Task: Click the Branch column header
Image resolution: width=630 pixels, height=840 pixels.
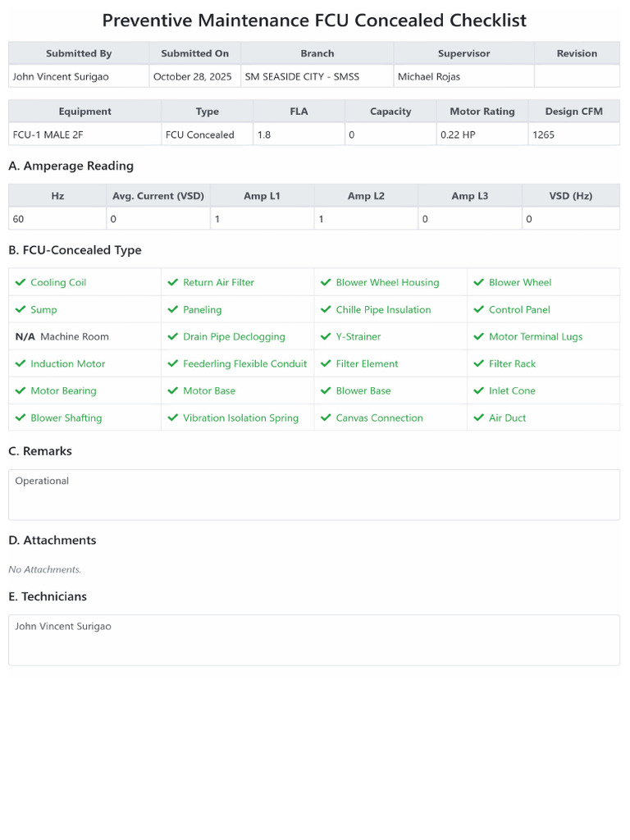Action: click(317, 53)
